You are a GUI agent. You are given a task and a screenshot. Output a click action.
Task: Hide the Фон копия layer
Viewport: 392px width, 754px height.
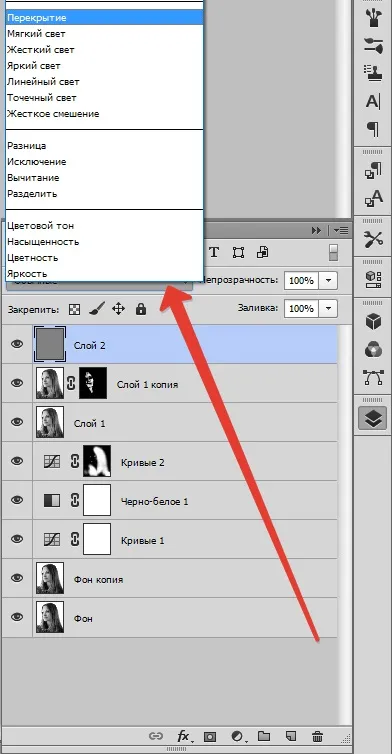[x=17, y=578]
